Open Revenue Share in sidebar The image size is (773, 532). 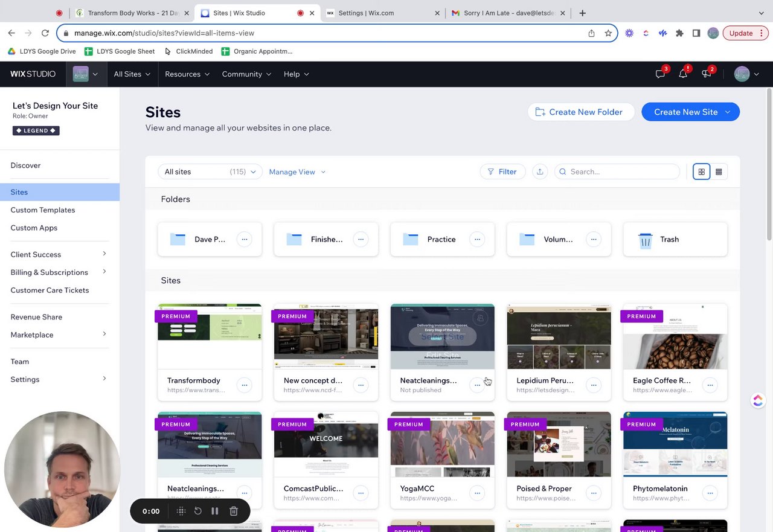36,317
